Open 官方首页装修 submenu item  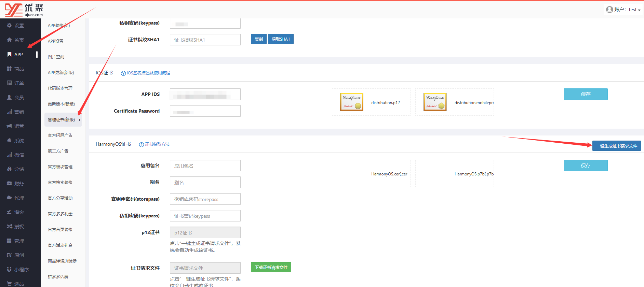tap(60, 230)
